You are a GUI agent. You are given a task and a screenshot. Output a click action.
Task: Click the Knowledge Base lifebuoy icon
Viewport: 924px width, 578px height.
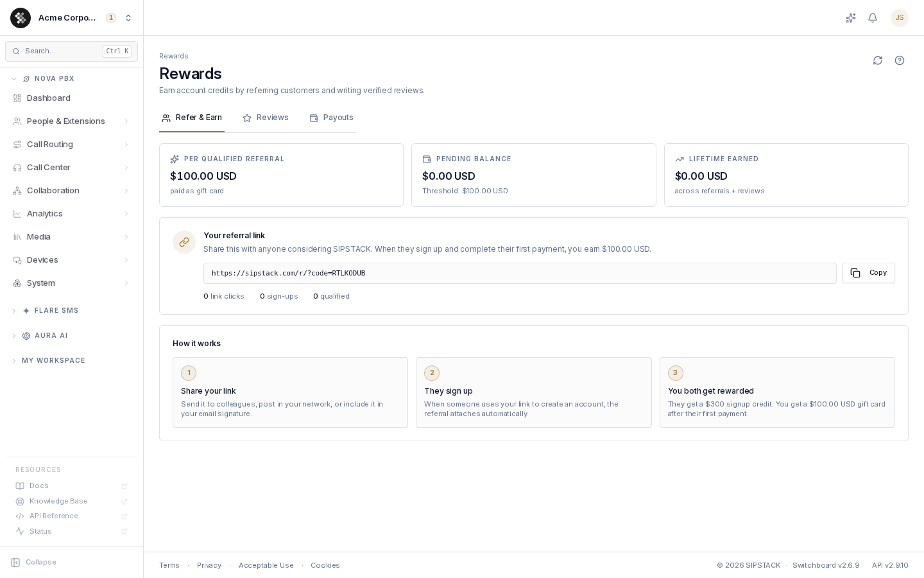tap(20, 502)
